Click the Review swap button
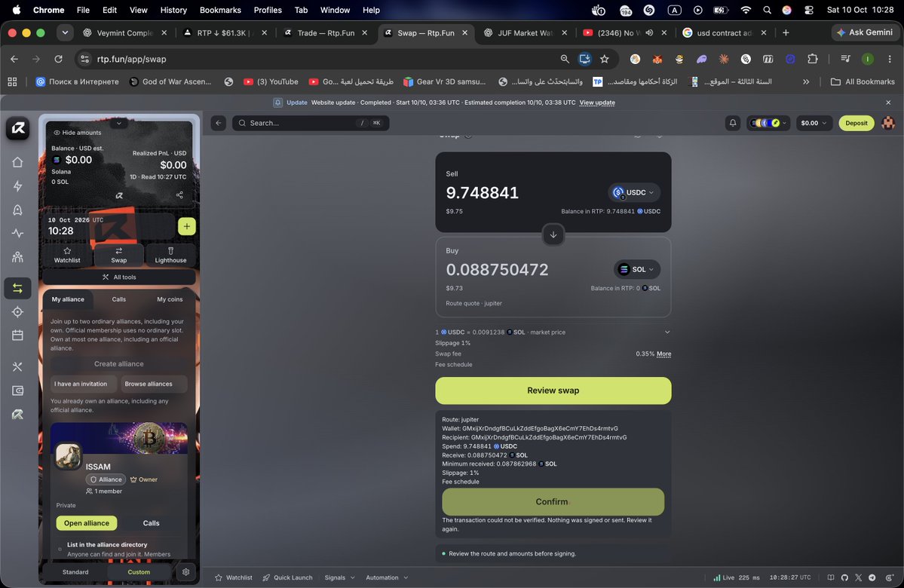 (553, 390)
